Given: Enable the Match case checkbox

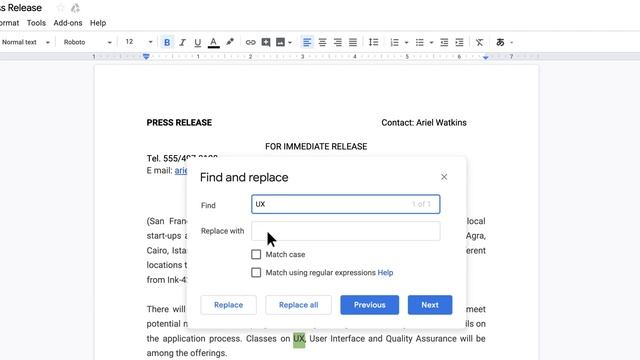Looking at the screenshot, I should pos(256,254).
